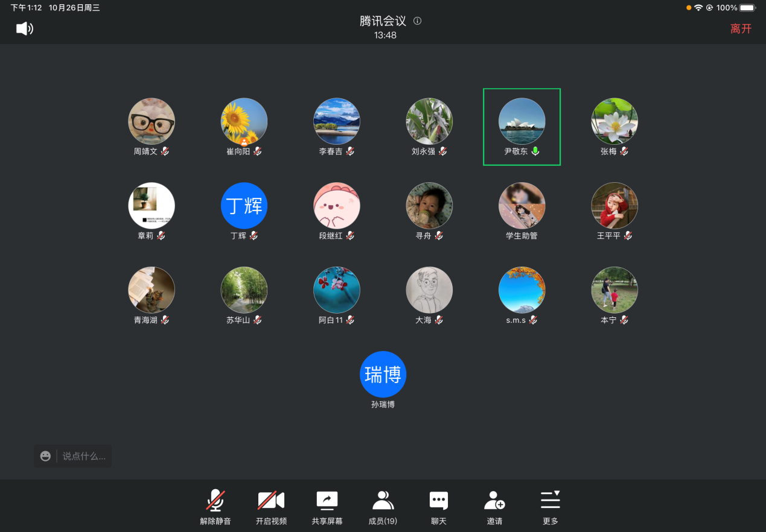The height and width of the screenshot is (532, 766).
Task: Tap 大海's sketch portrait avatar
Action: 429,290
